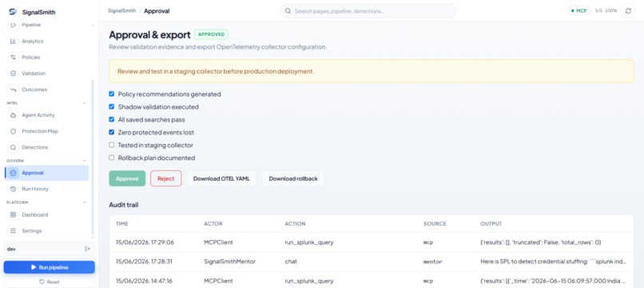
Task: Uncheck Zero protected events lost
Action: coord(111,132)
